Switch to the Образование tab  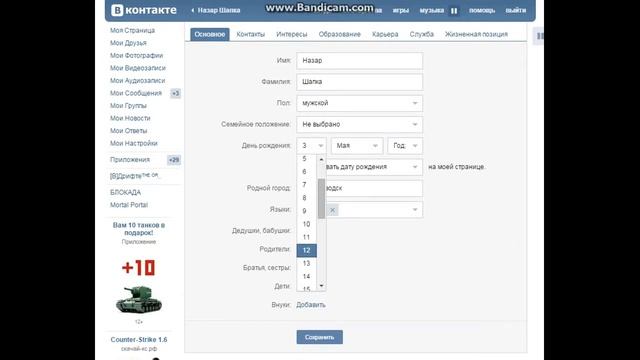(x=340, y=34)
